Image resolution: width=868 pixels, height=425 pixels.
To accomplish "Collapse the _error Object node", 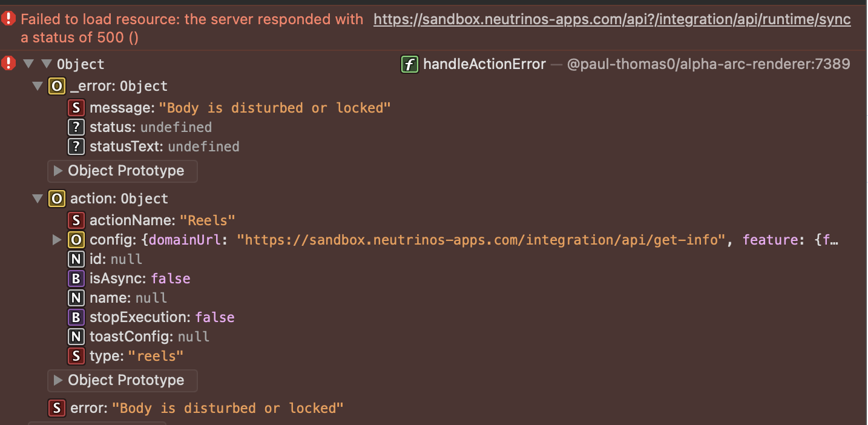I will [38, 86].
